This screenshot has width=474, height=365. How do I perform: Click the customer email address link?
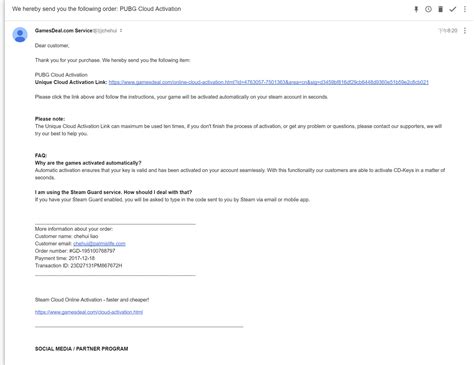click(x=99, y=244)
